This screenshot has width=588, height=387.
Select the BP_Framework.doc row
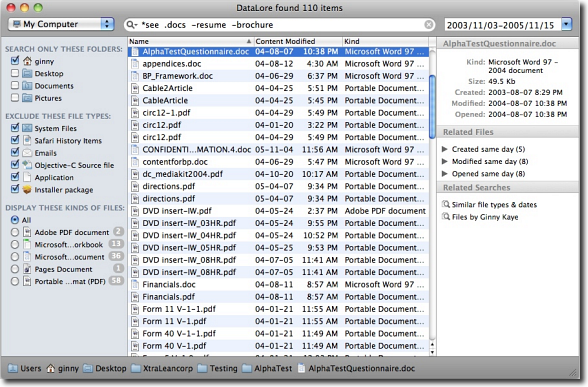pos(278,76)
